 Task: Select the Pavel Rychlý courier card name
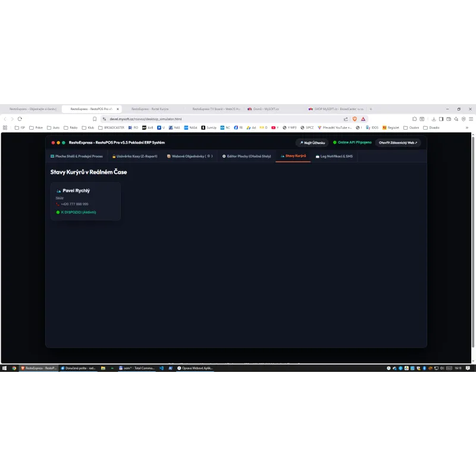[76, 190]
